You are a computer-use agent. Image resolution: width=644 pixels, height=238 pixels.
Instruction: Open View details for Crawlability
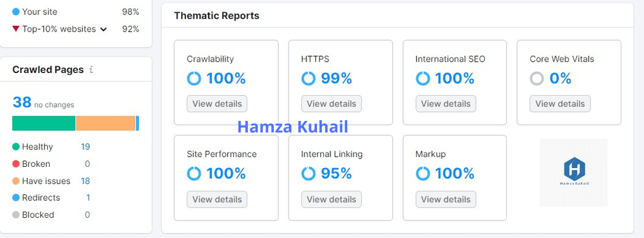(x=217, y=104)
